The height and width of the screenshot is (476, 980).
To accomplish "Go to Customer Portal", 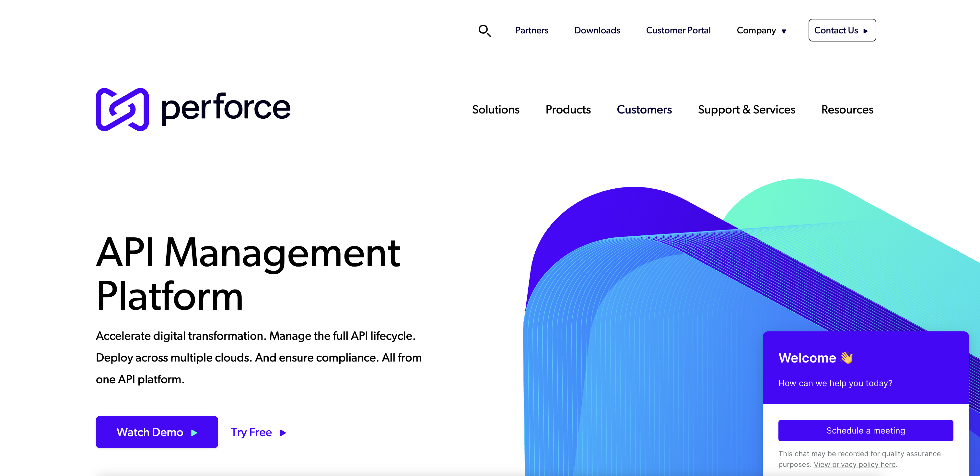I will click(x=678, y=30).
